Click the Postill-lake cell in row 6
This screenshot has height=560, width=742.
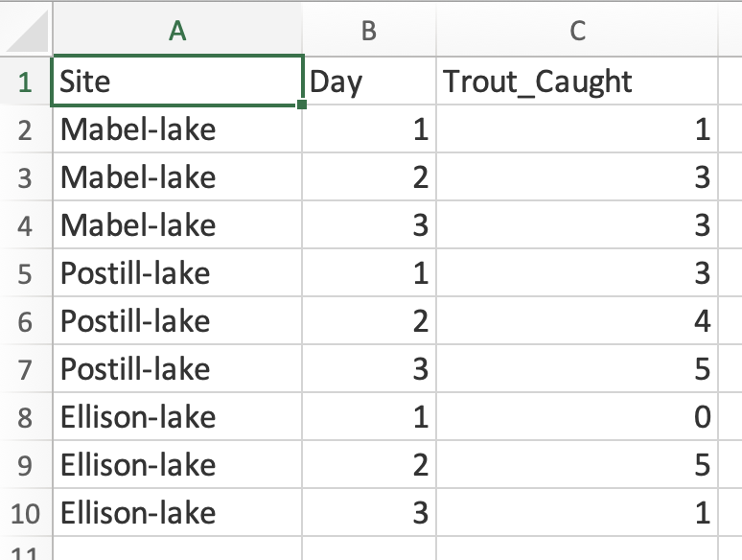[x=177, y=321]
